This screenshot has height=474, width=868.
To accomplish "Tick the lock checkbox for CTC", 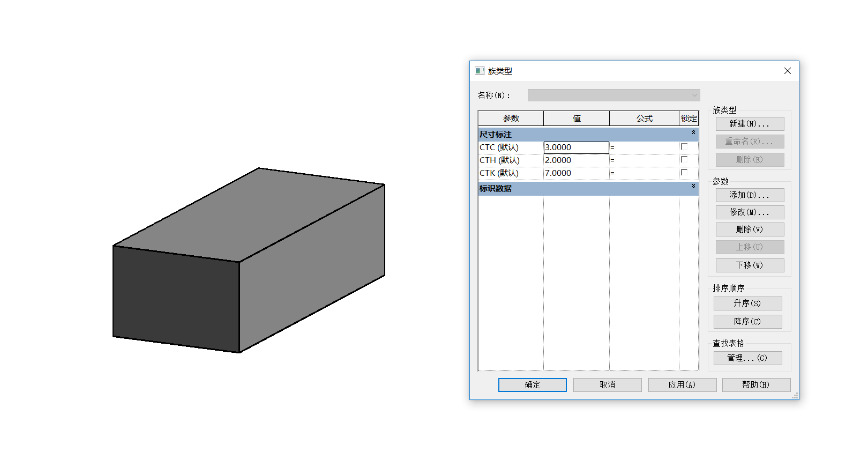I will [x=684, y=146].
